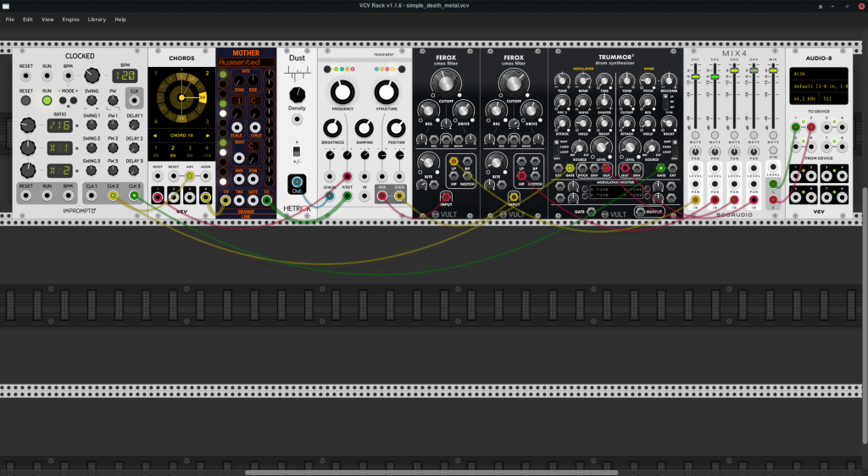Mute channel 2 on MIX4

715,135
